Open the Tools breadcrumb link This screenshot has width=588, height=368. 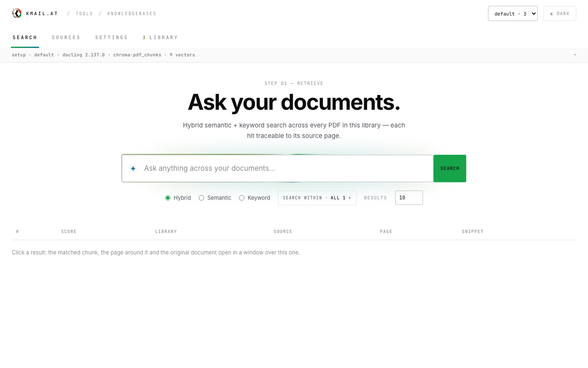pyautogui.click(x=84, y=13)
